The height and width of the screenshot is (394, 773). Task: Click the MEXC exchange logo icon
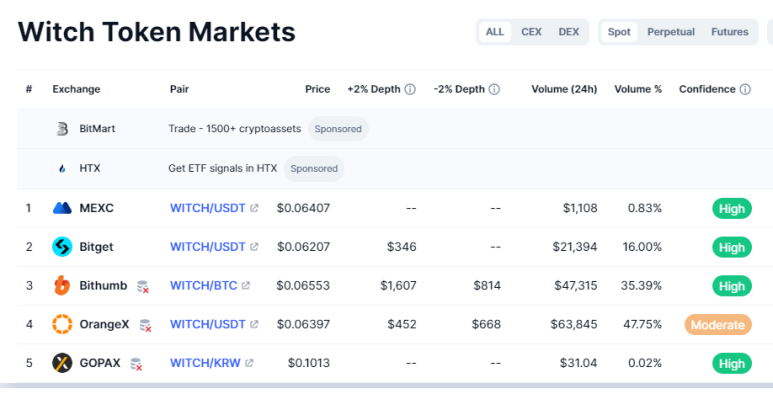click(x=62, y=208)
